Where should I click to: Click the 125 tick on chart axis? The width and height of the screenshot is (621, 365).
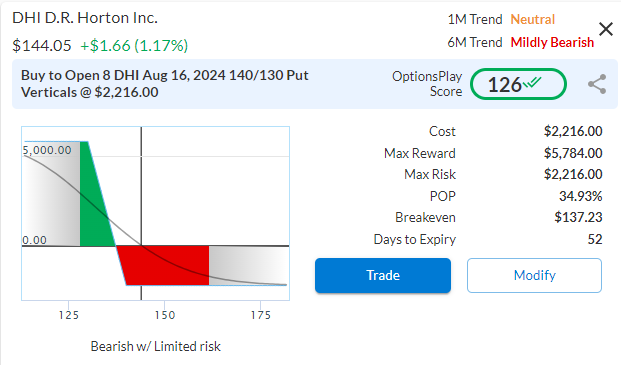click(69, 315)
